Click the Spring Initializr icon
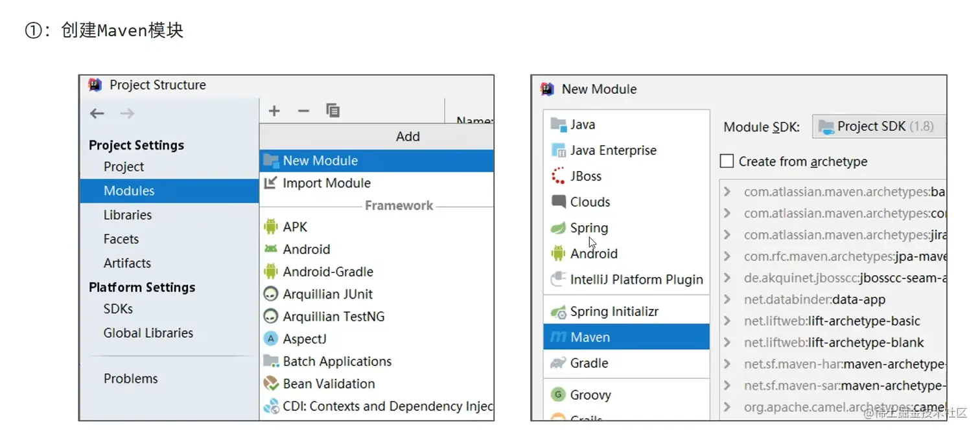The image size is (980, 432). [x=558, y=312]
